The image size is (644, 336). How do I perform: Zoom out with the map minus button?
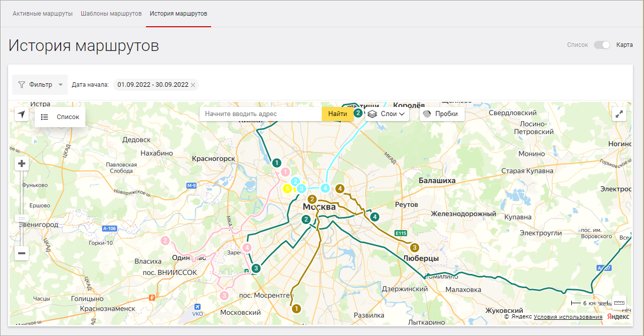coord(22,253)
